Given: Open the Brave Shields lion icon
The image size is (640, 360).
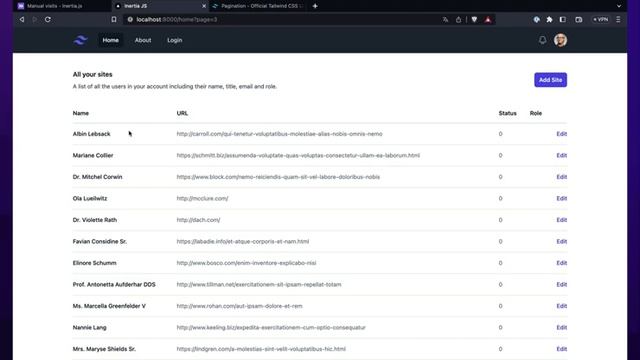Looking at the screenshot, I should click(474, 20).
